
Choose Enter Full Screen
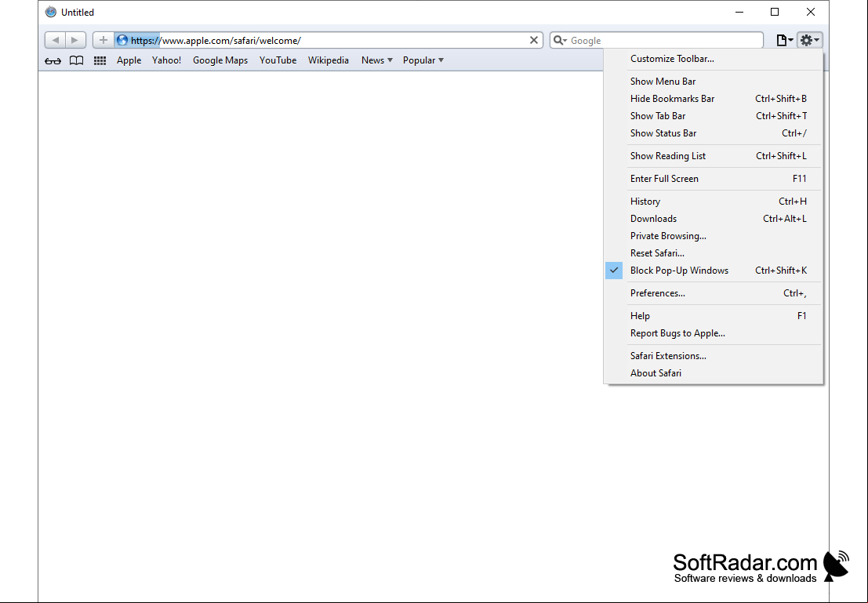pyautogui.click(x=713, y=178)
